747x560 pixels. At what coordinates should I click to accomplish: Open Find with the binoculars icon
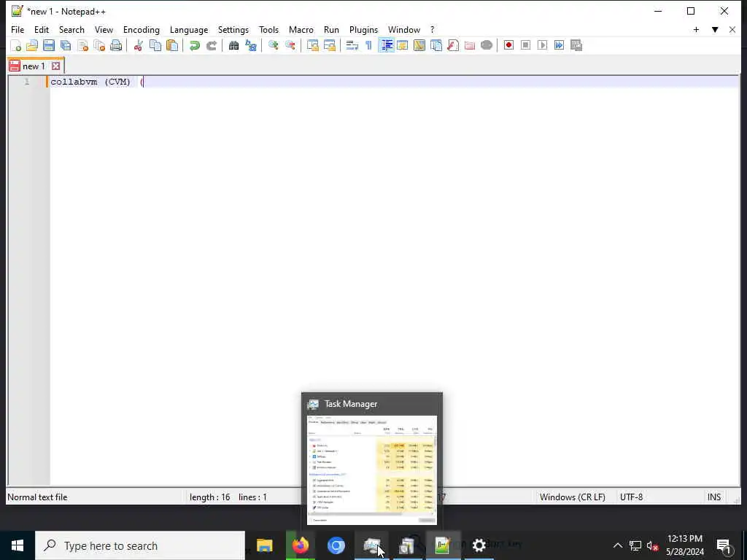coord(233,45)
